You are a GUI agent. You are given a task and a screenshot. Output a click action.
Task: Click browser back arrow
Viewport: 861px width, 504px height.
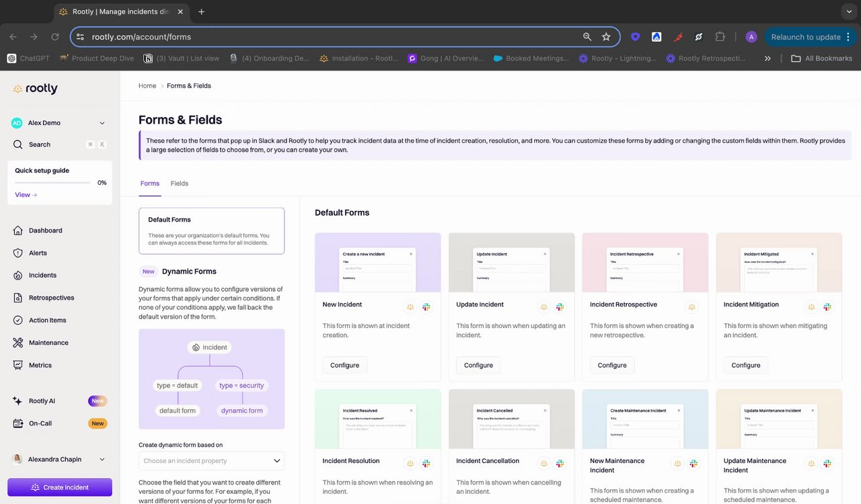coord(13,37)
